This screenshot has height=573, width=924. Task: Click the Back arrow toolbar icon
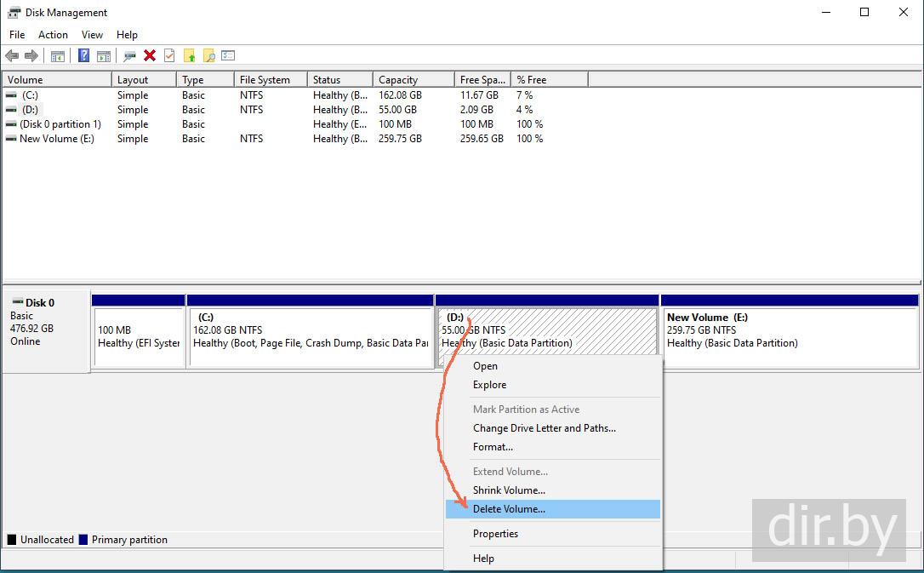pyautogui.click(x=12, y=56)
